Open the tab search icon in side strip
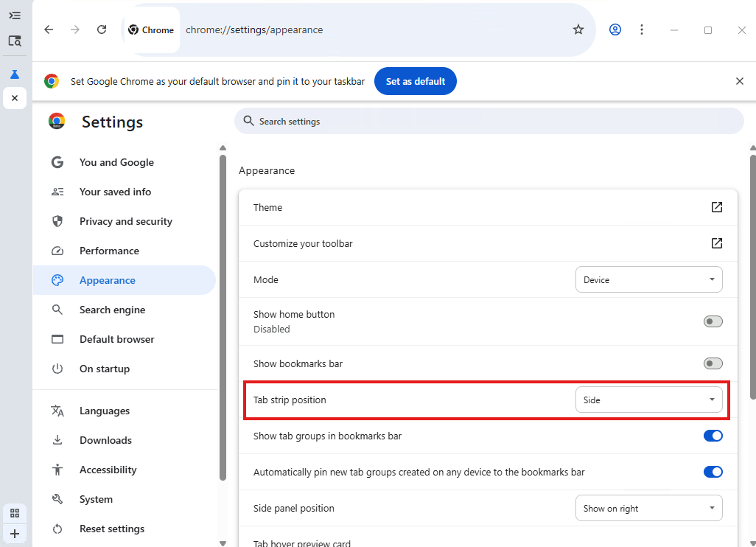 [x=15, y=41]
